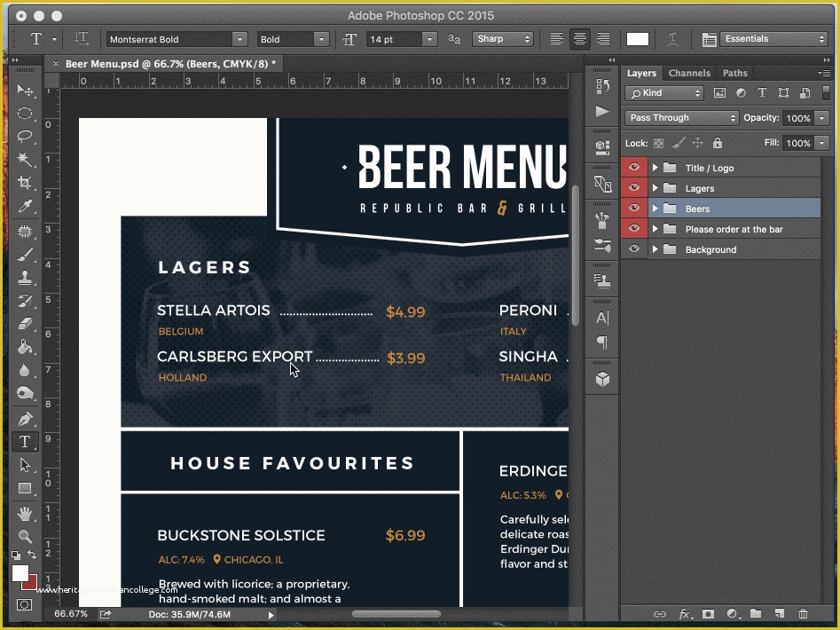
Task: Click the Delete layer trash icon
Action: point(803,613)
